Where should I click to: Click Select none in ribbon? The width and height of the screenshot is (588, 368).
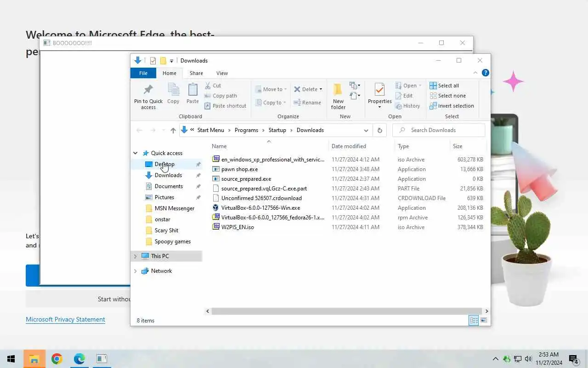[447, 96]
